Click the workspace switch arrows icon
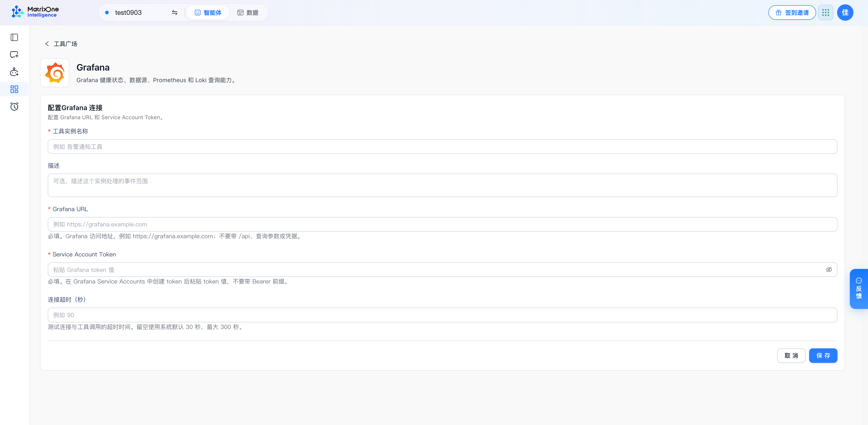Image resolution: width=868 pixels, height=425 pixels. click(x=174, y=13)
